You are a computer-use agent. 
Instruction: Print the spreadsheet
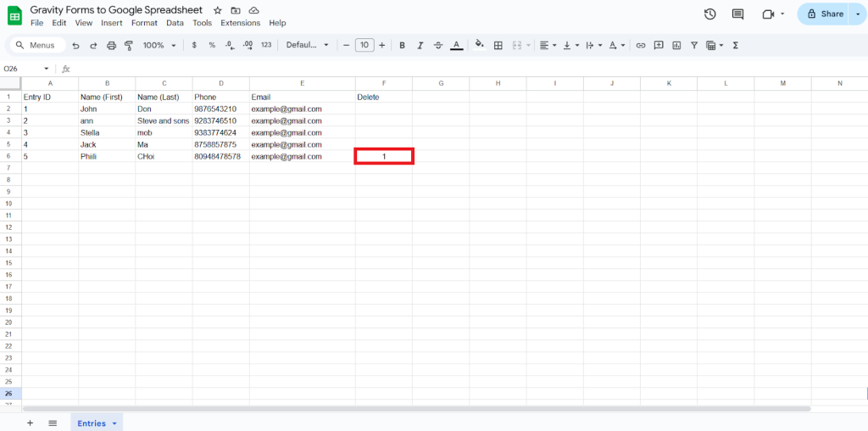[x=111, y=46]
